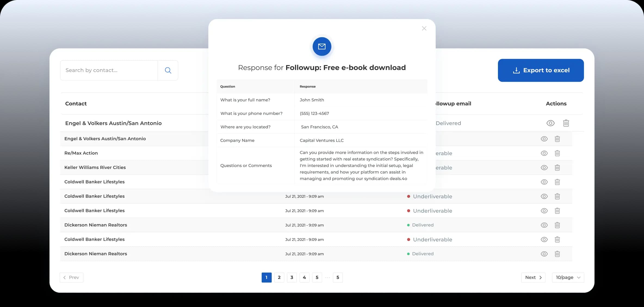Screen dimensions: 644x307
Task: Go to Next page
Action: click(x=533, y=277)
